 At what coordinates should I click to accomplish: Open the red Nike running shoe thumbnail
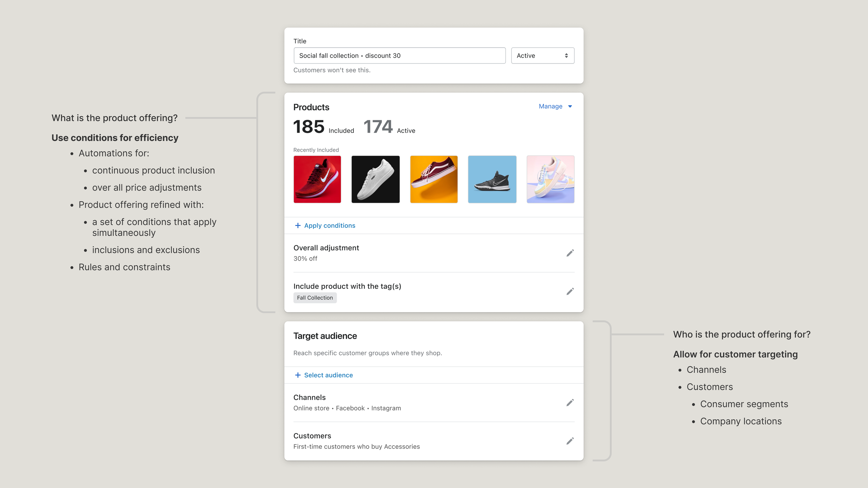(317, 179)
